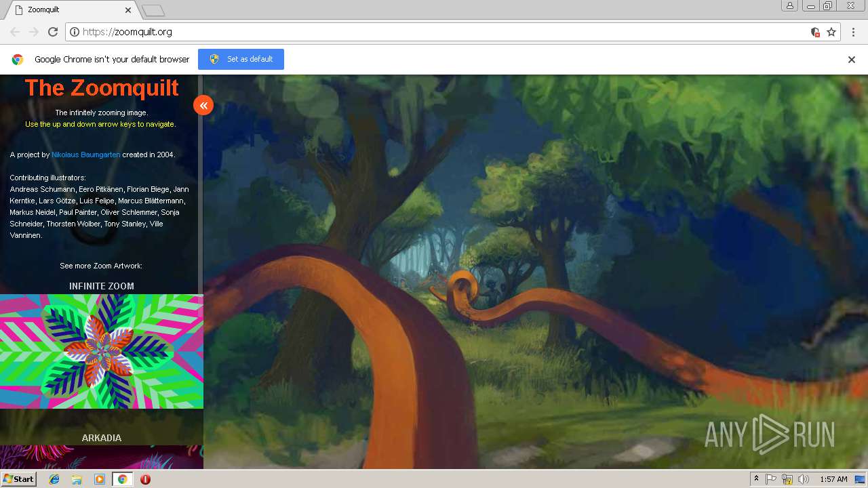
Task: Click the Chrome logo in the notification bar
Action: pyautogui.click(x=18, y=60)
